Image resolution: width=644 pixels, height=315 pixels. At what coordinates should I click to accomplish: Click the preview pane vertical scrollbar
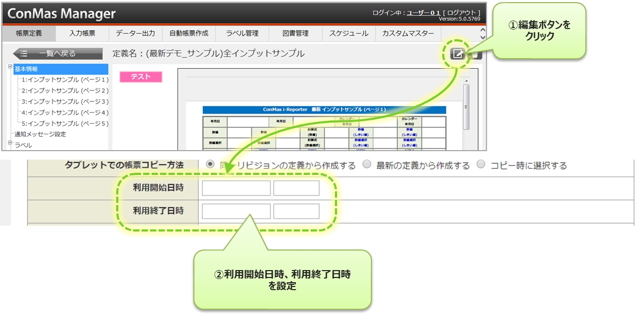click(466, 106)
